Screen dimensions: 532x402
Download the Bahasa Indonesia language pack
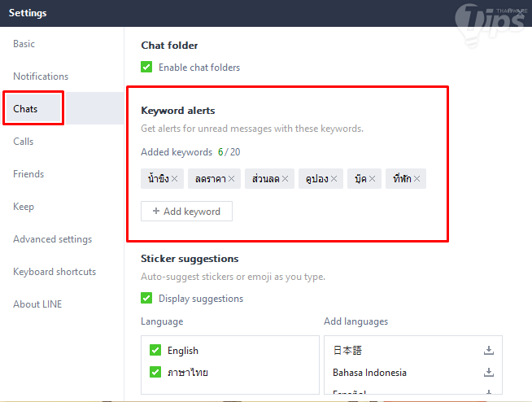[x=489, y=372]
